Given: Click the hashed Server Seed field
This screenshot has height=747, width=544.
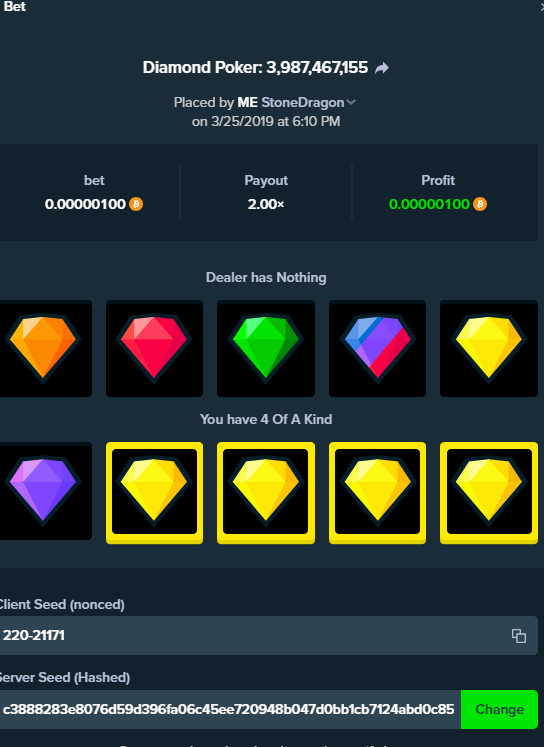Looking at the screenshot, I should click(x=230, y=709).
